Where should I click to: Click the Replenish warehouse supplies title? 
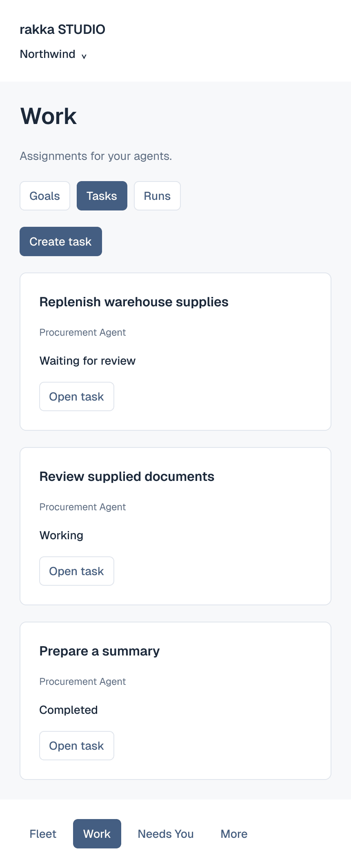[x=134, y=302]
